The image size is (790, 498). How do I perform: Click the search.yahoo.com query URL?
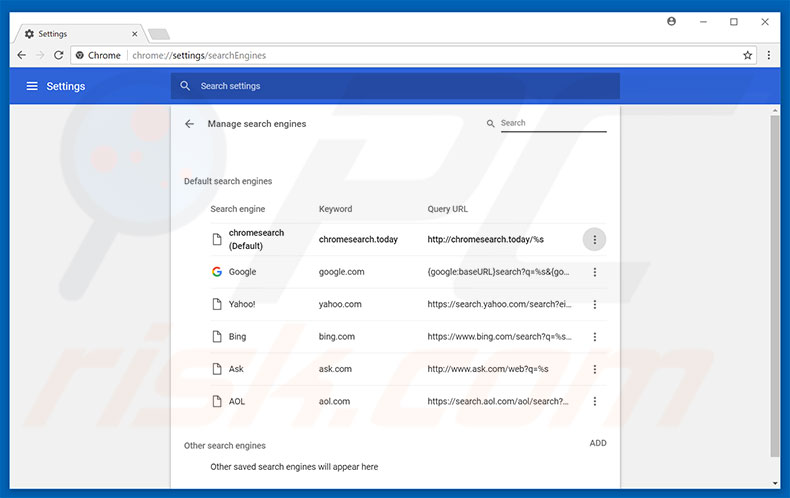[x=499, y=304]
